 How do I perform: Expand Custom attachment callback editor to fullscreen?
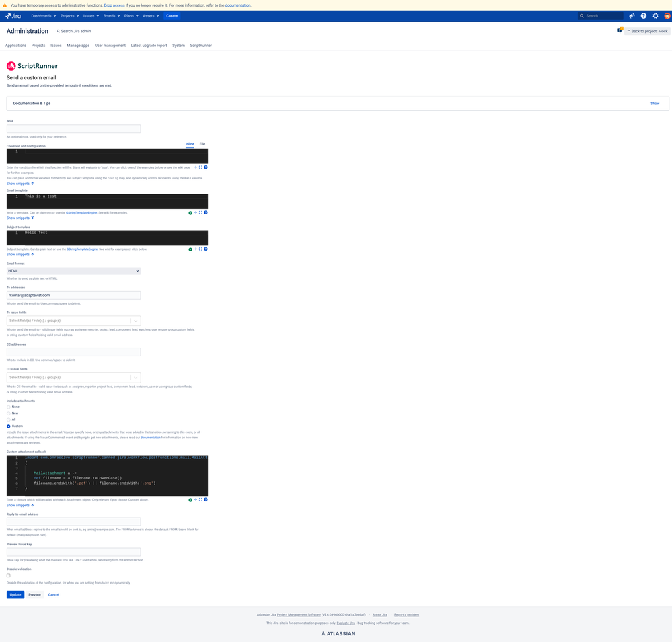point(200,499)
